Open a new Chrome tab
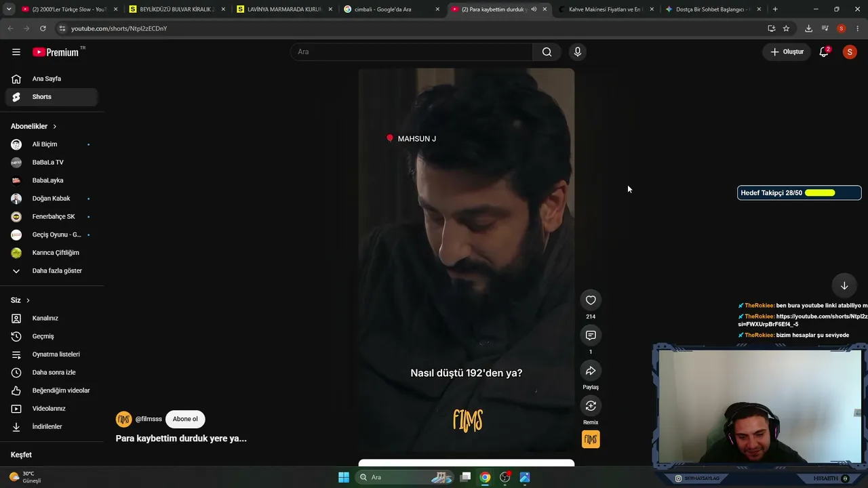Image resolution: width=868 pixels, height=488 pixels. [x=775, y=9]
